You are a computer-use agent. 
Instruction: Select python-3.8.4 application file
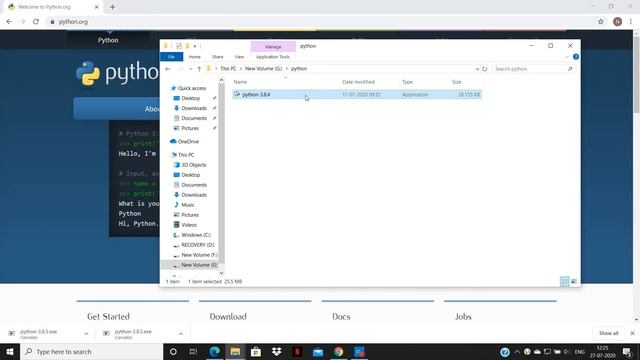pyautogui.click(x=357, y=94)
